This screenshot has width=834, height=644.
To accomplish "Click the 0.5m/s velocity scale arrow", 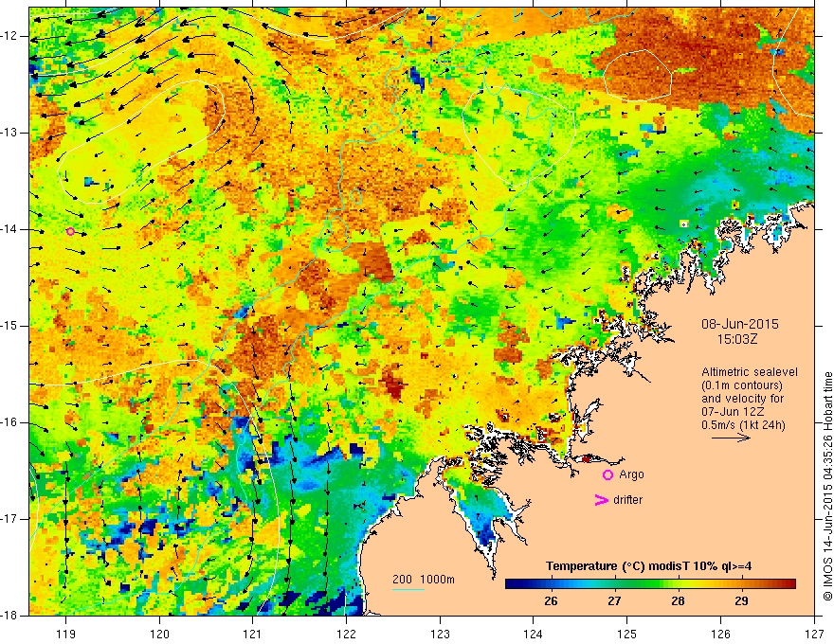I will click(731, 438).
